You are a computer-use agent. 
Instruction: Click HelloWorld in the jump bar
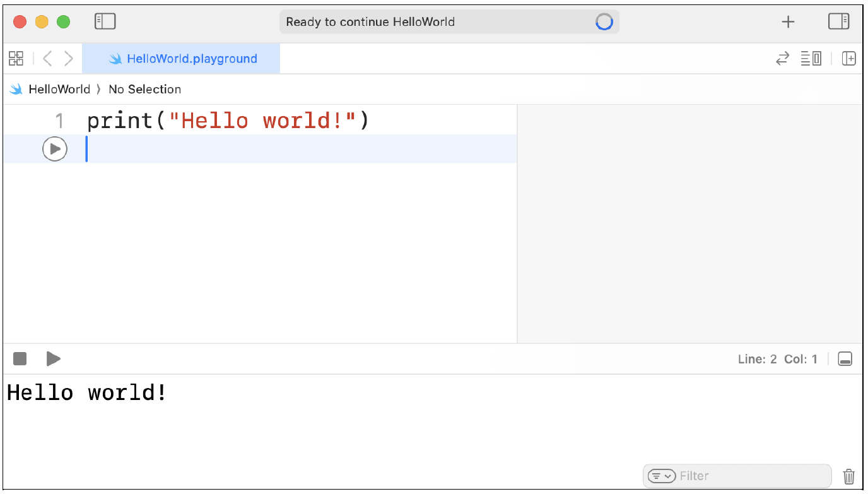59,90
